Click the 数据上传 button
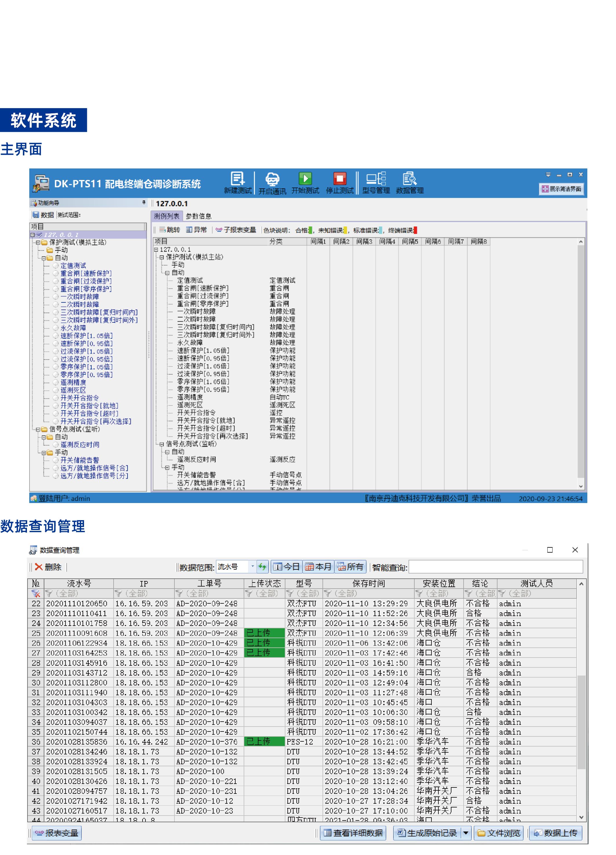Viewport: 616px width, 855px height. coord(555,832)
